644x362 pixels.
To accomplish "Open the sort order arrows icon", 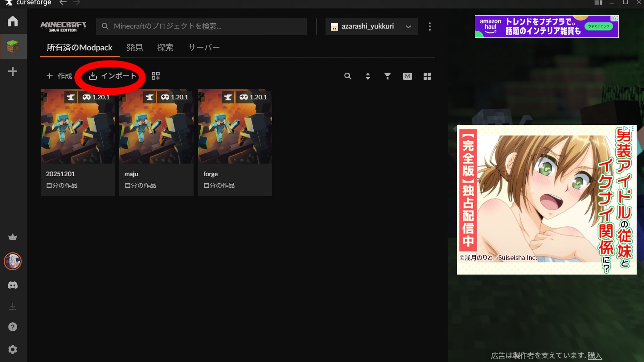I will [368, 76].
